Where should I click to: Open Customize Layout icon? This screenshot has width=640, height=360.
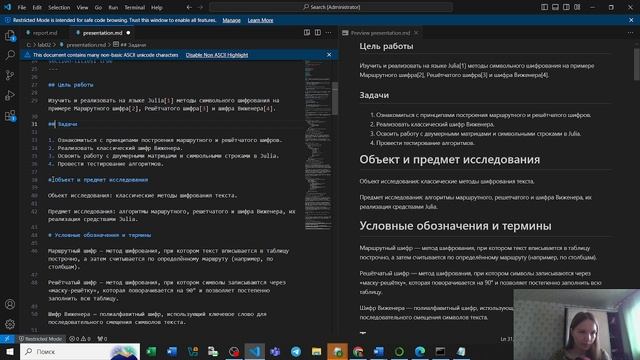577,7
